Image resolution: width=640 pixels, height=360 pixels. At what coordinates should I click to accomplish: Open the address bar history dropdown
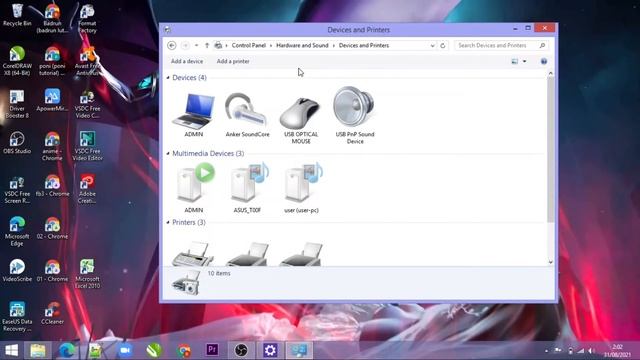(x=432, y=46)
